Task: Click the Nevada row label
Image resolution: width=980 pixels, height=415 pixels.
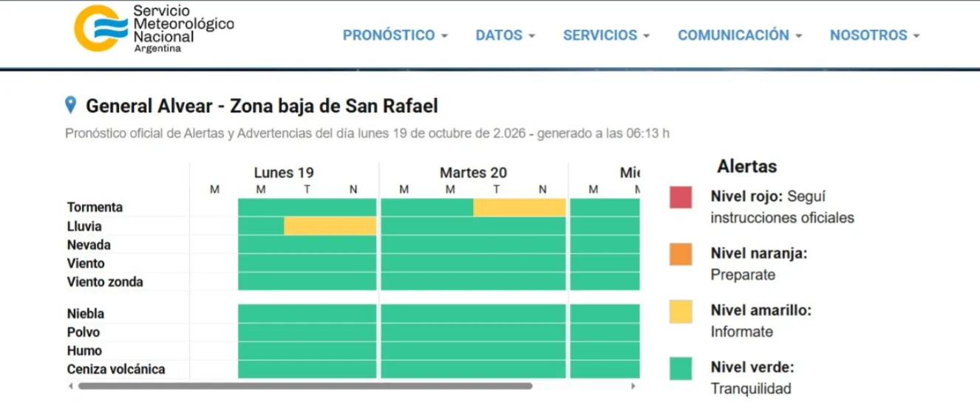Action: pyautogui.click(x=89, y=244)
